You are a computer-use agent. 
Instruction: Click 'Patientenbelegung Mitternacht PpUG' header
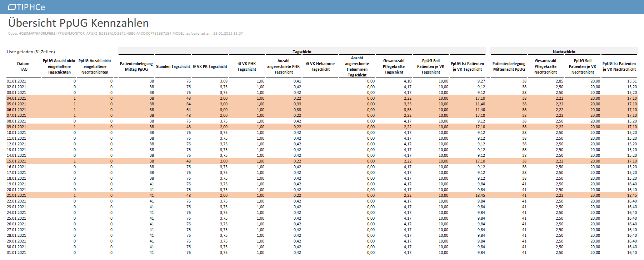[x=509, y=66]
